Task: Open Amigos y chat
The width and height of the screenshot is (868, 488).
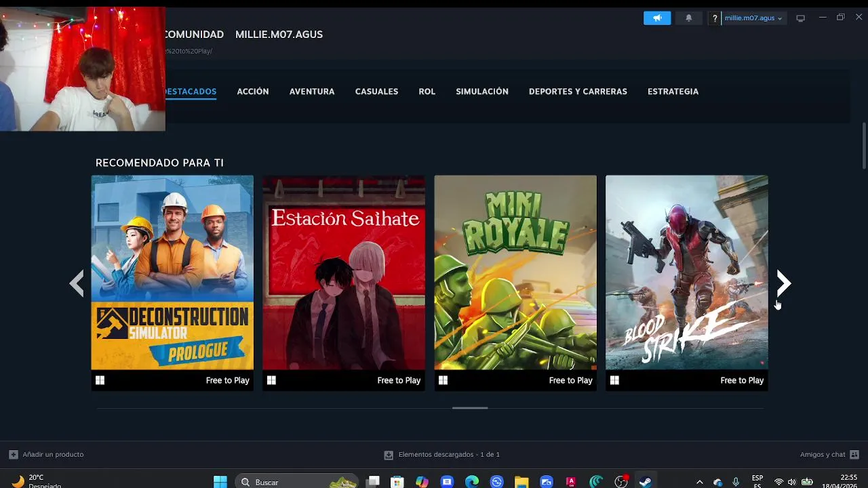Action: [823, 454]
